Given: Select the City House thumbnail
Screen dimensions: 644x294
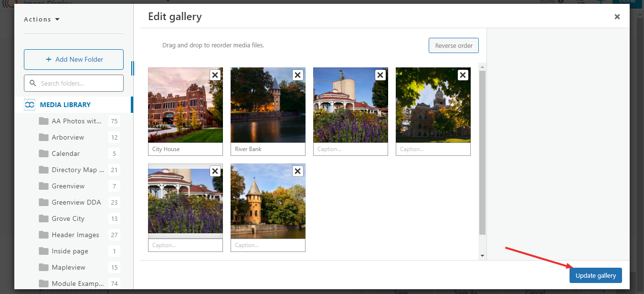Looking at the screenshot, I should coord(185,105).
